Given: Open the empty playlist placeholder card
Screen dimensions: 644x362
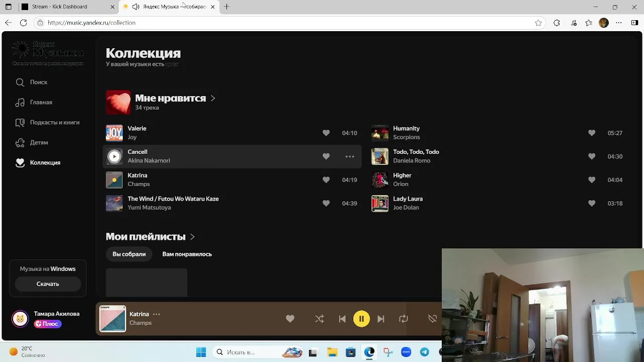Looking at the screenshot, I should pyautogui.click(x=146, y=283).
